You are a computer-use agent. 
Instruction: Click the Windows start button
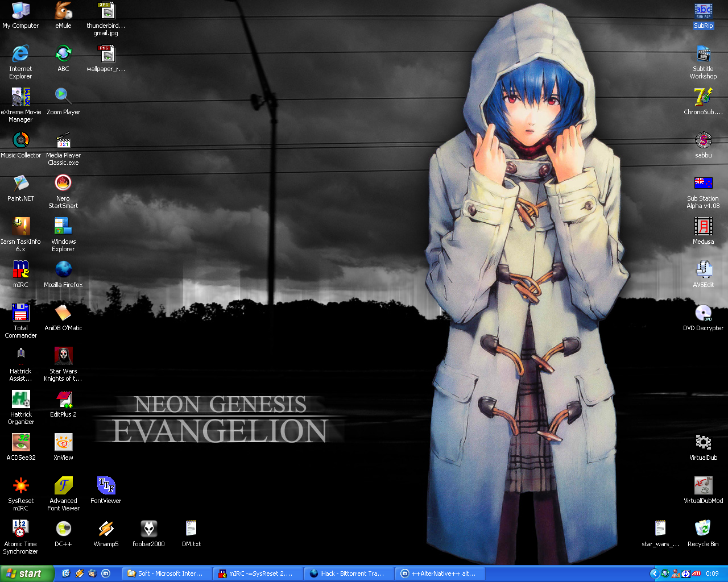click(x=27, y=573)
